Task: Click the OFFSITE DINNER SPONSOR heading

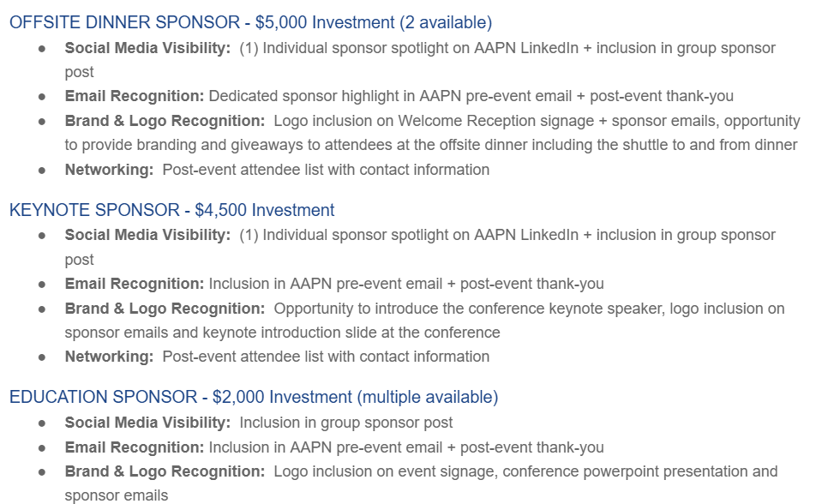Action: click(124, 23)
